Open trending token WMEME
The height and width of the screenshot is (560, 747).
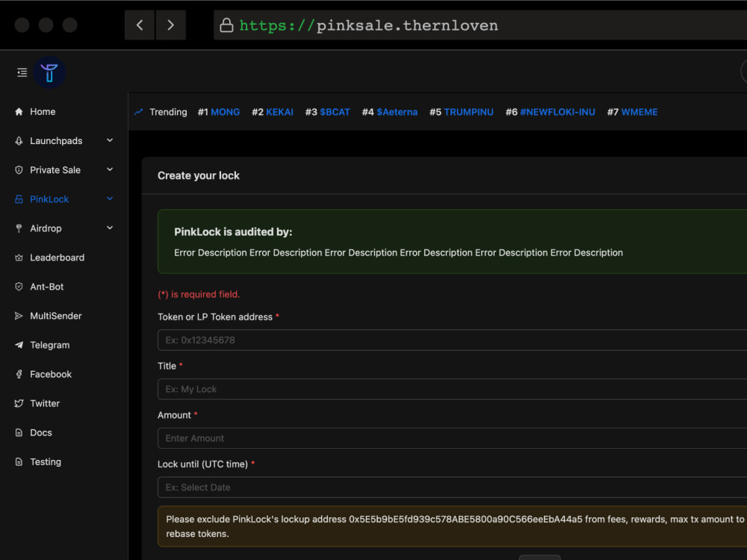tap(639, 112)
